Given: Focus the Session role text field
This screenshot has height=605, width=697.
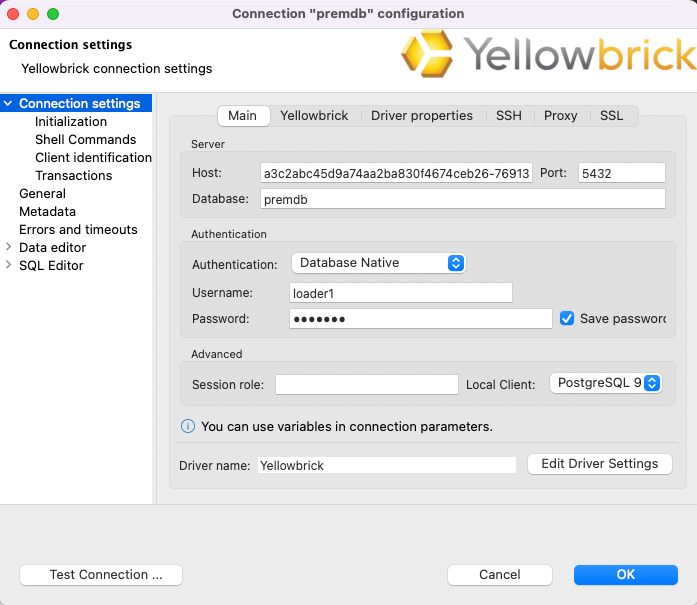Looking at the screenshot, I should point(366,384).
